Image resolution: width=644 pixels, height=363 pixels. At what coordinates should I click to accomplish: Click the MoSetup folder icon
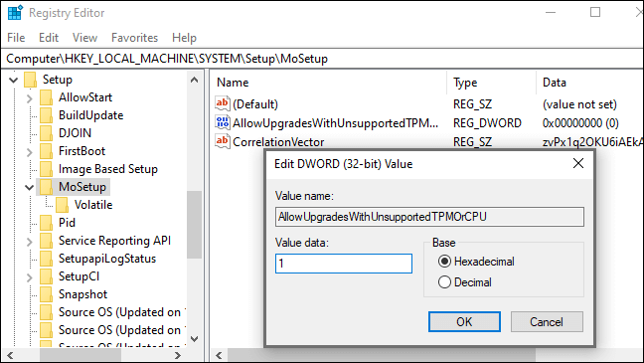tap(46, 187)
